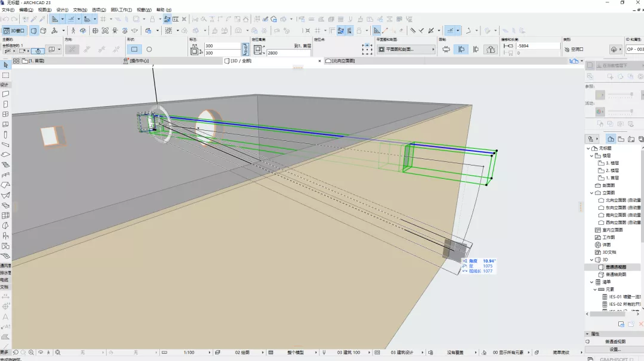
Task: Click the Undo arrow icon
Action: (x=6, y=19)
